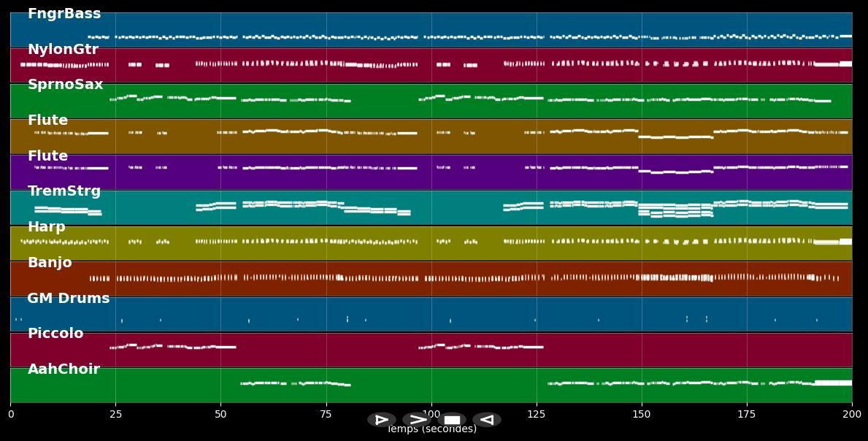Screen dimensions: 868x441
Task: Select the Piccolo track label
Action: (x=55, y=334)
